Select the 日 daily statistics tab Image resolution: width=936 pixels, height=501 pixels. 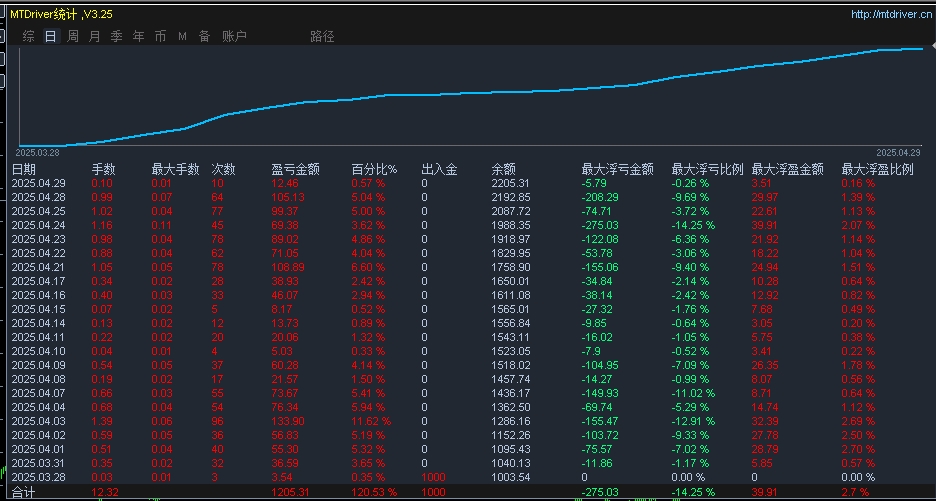click(50, 36)
